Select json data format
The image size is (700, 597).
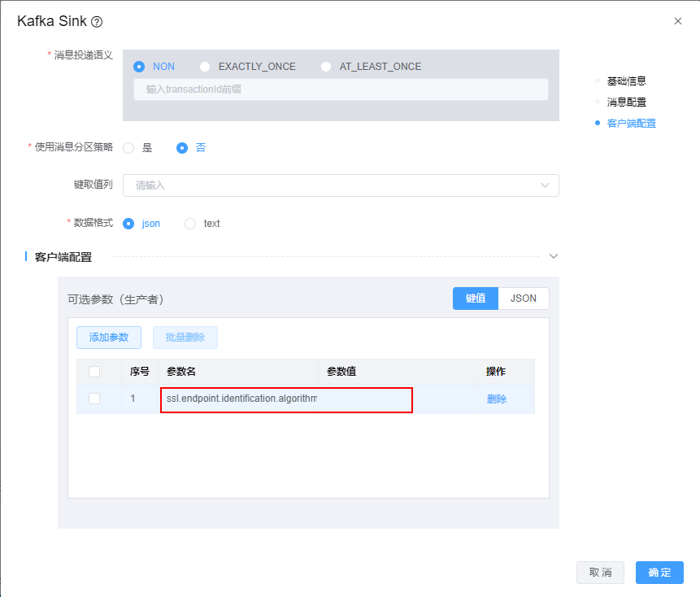click(x=128, y=224)
